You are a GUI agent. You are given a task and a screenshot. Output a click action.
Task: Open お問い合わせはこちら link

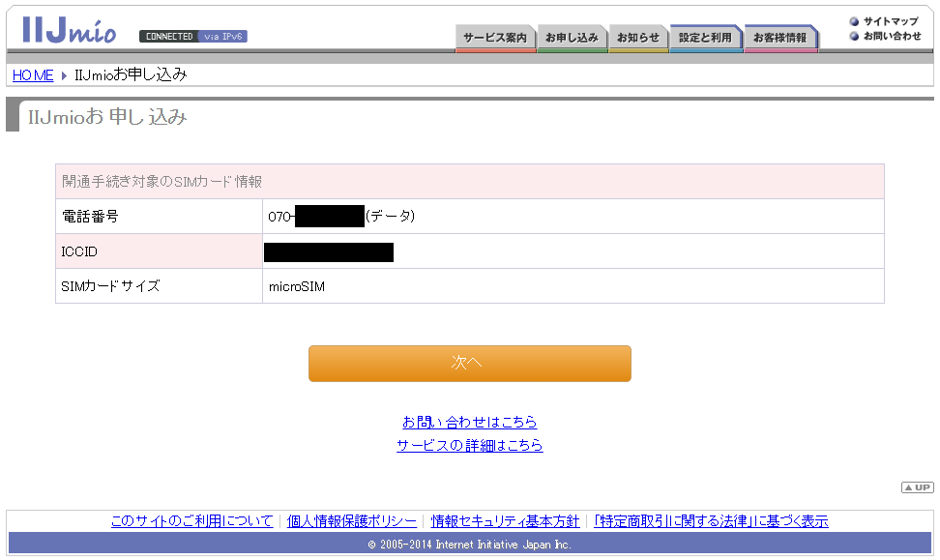click(470, 422)
